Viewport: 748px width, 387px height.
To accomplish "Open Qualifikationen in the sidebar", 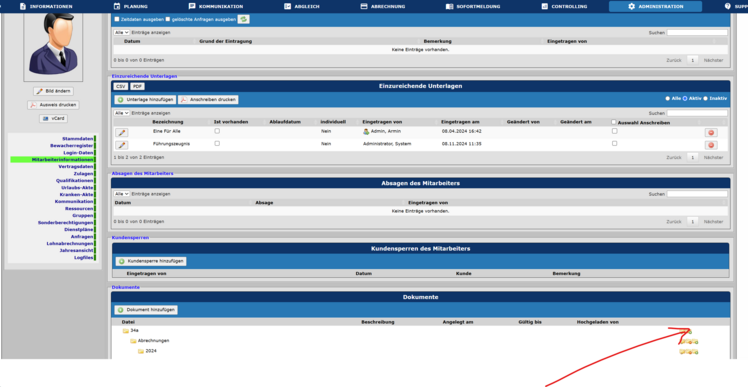I will (74, 180).
